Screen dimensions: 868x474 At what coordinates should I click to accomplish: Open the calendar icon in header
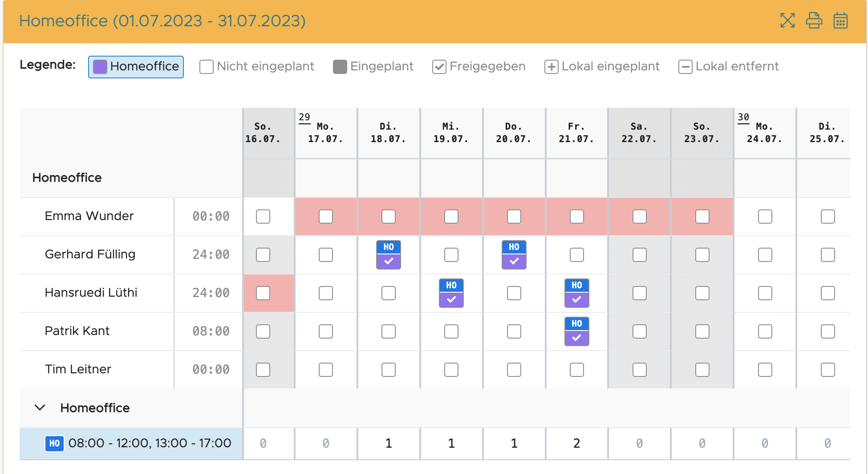[840, 20]
